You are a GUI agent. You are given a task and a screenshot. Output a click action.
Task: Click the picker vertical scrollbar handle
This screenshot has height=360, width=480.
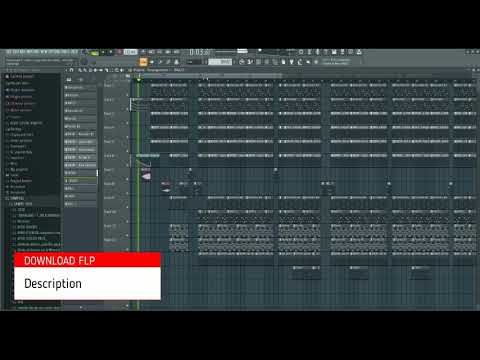click(97, 173)
